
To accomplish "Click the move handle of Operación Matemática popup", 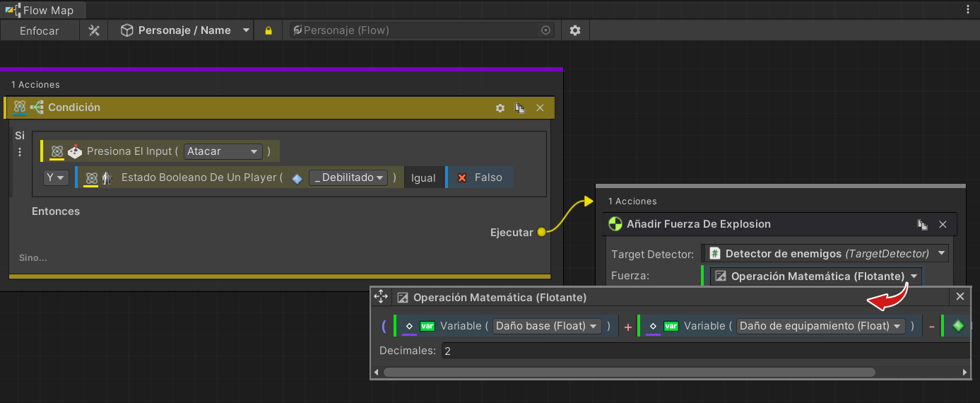I will [381, 297].
